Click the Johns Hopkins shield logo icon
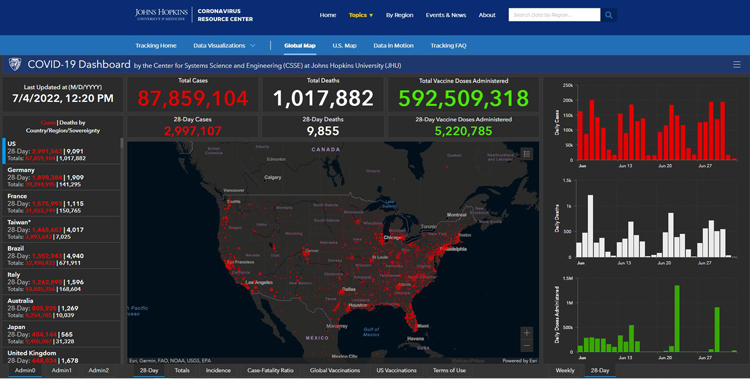 click(15, 64)
